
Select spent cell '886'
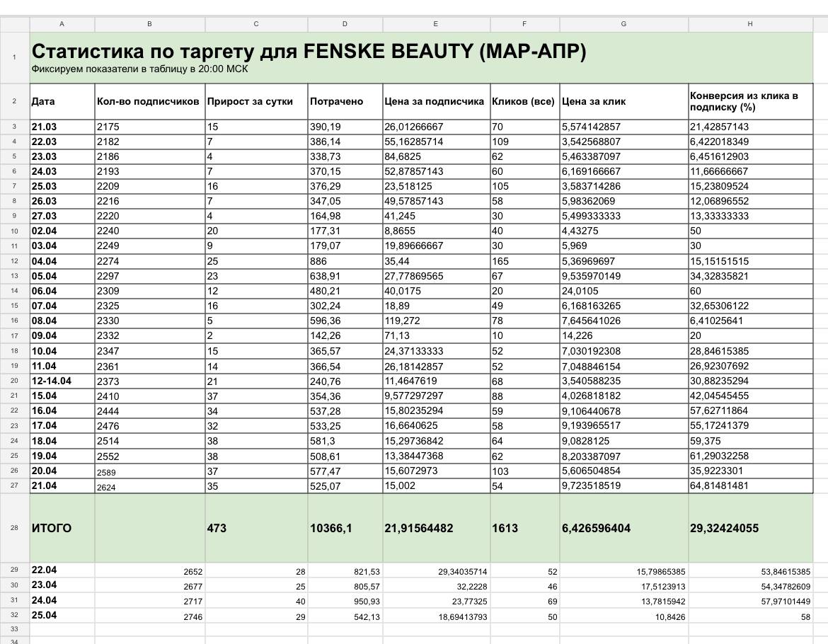[345, 260]
